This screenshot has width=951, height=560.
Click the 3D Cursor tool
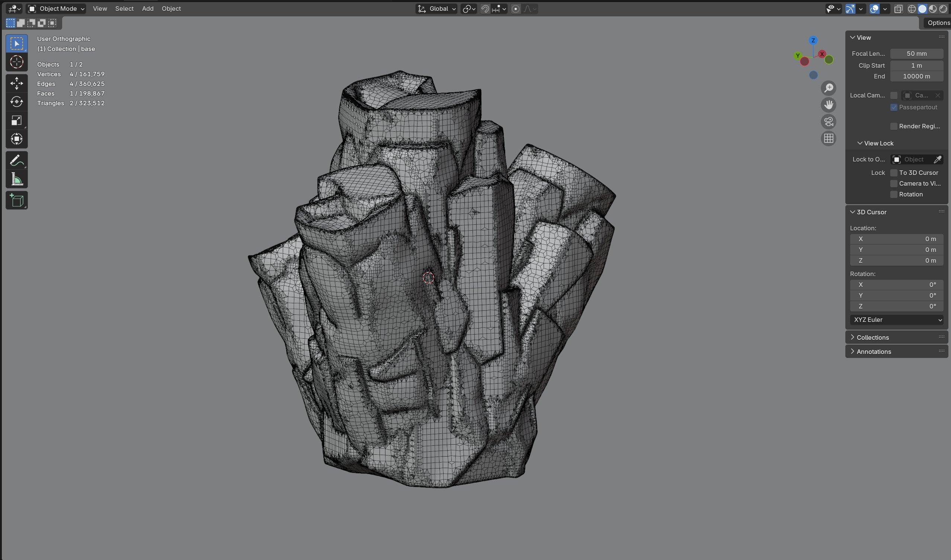[x=17, y=62]
